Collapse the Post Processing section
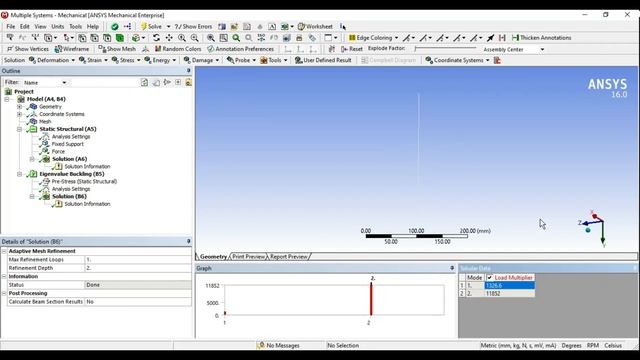The width and height of the screenshot is (640, 360). click(4, 293)
